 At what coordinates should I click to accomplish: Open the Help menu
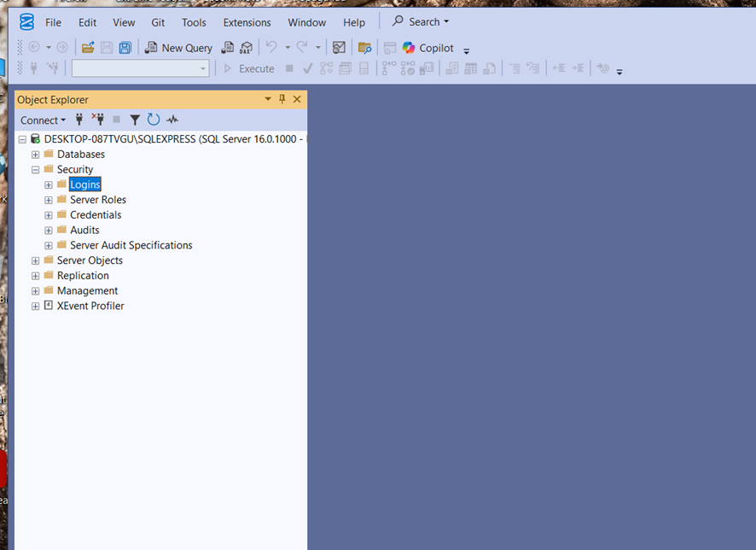tap(354, 23)
